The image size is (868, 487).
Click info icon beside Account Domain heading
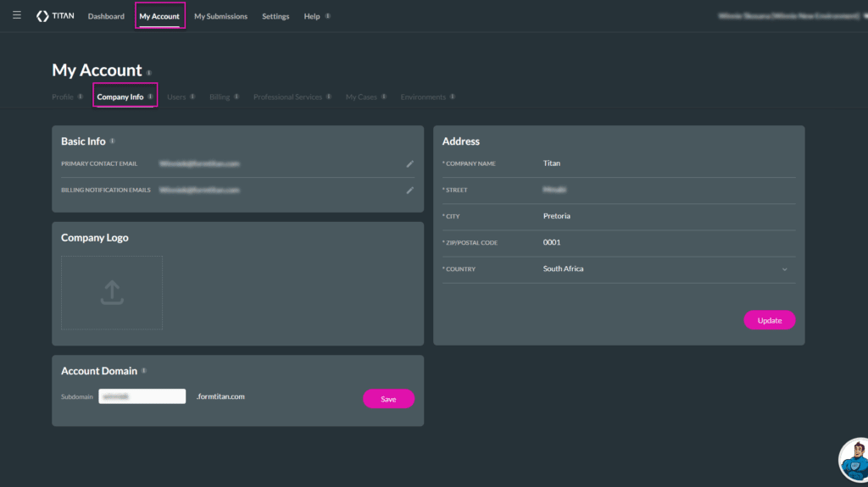[144, 371]
